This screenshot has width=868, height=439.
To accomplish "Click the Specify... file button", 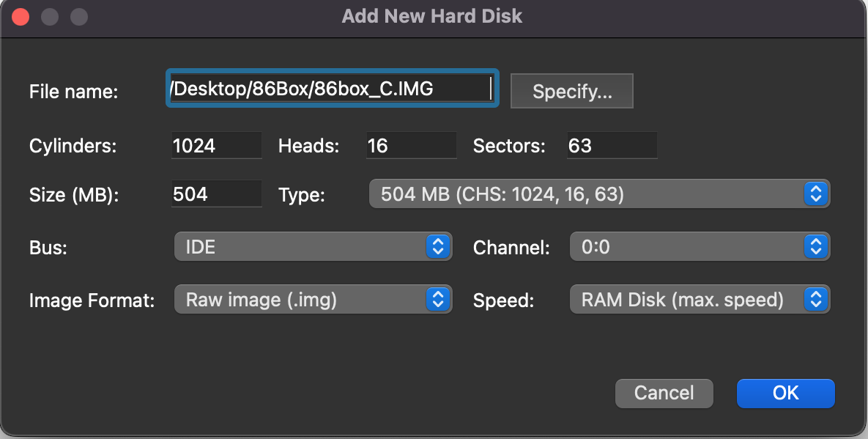I will coord(571,92).
